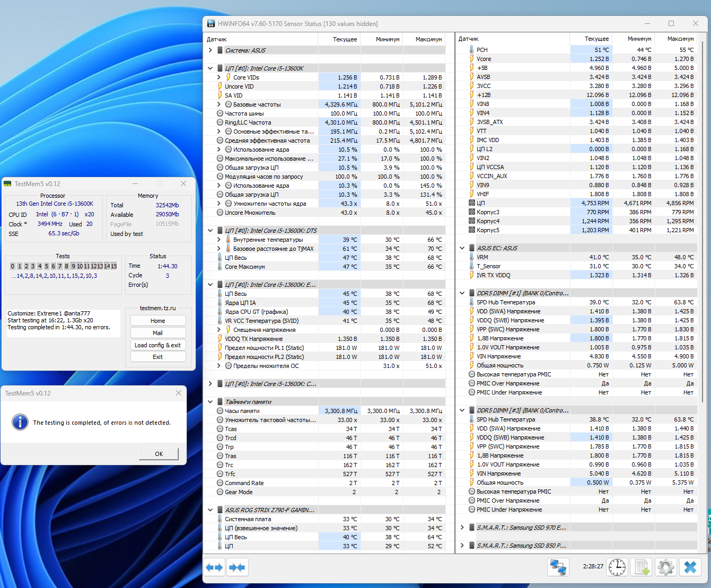Click the lightning icon beside SA VID
Viewport: 711px width, 588px height.
pyautogui.click(x=220, y=95)
